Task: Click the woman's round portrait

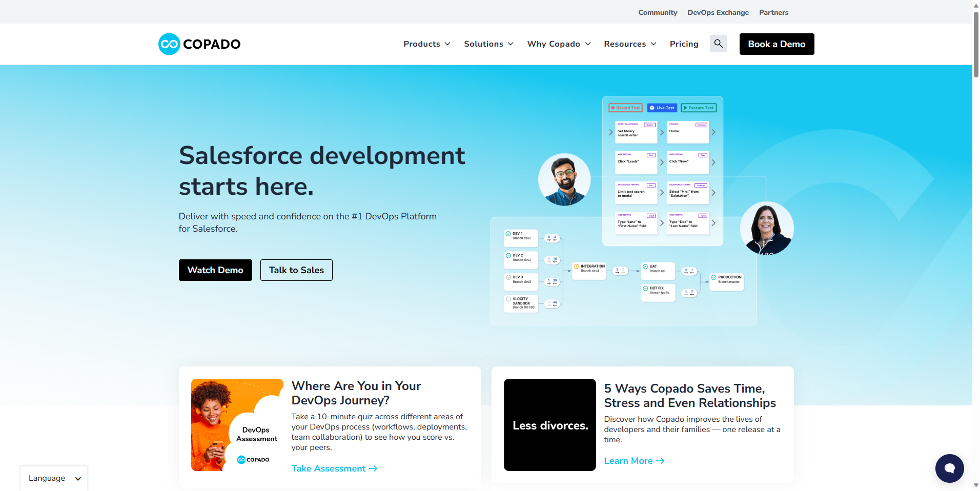Action: [x=767, y=228]
